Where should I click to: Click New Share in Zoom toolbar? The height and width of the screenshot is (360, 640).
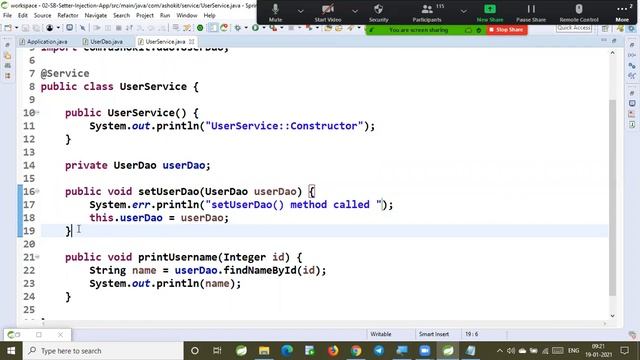(490, 13)
